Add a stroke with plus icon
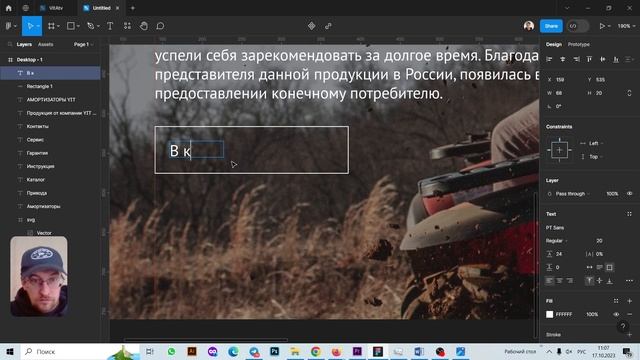The width and height of the screenshot is (640, 360). (629, 335)
